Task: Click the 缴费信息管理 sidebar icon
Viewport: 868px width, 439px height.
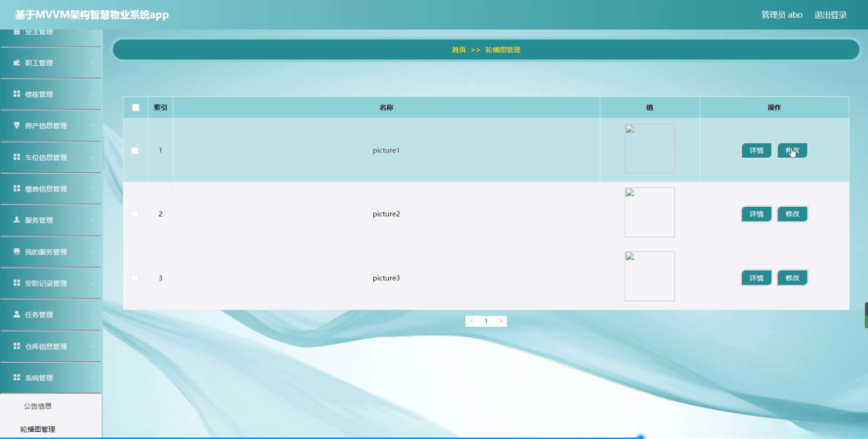Action: [x=16, y=189]
